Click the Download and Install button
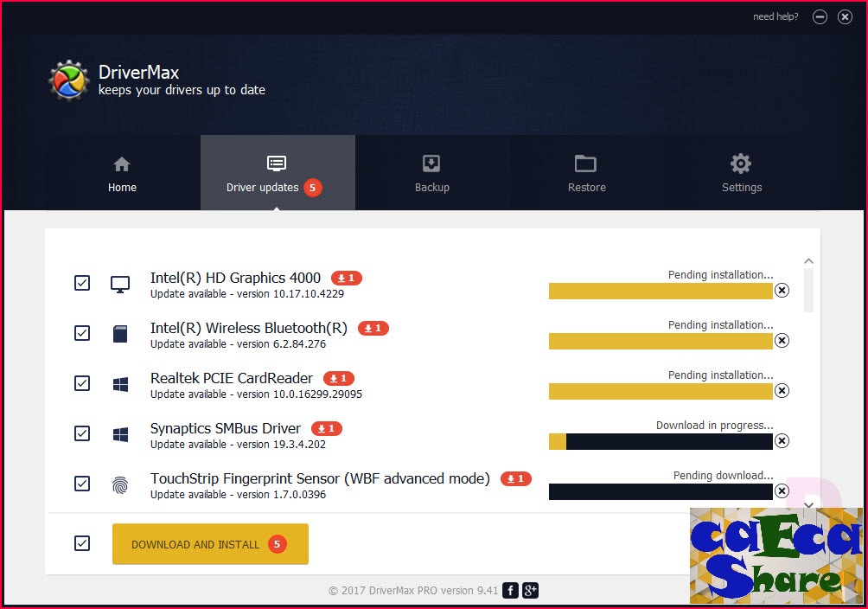 (210, 544)
